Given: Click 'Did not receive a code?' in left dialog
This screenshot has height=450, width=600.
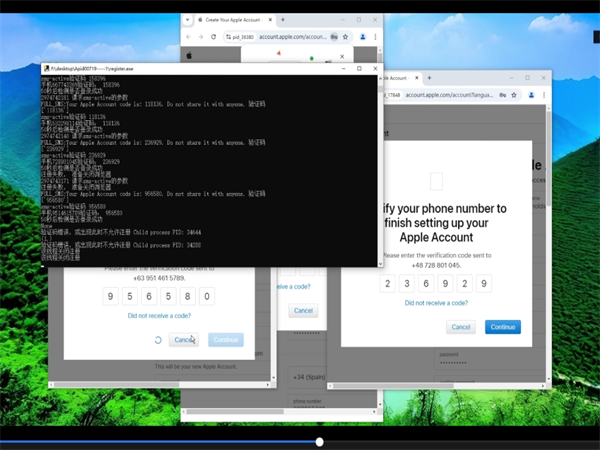Looking at the screenshot, I should 159,316.
